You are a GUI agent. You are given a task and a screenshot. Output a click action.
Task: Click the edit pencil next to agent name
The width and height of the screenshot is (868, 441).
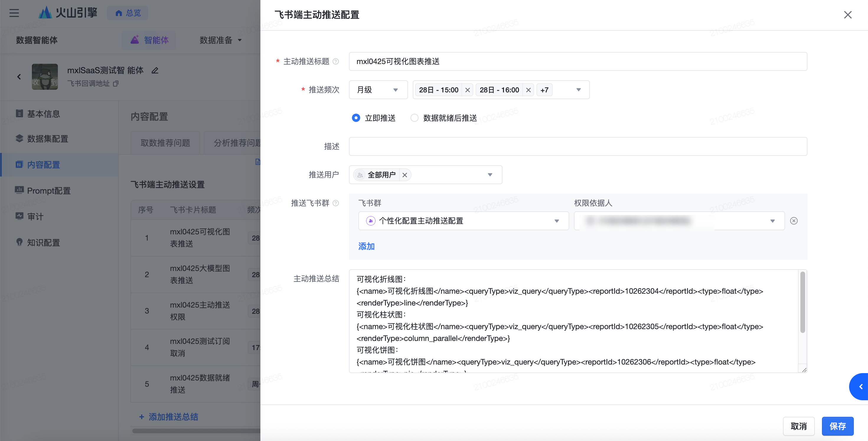(155, 71)
